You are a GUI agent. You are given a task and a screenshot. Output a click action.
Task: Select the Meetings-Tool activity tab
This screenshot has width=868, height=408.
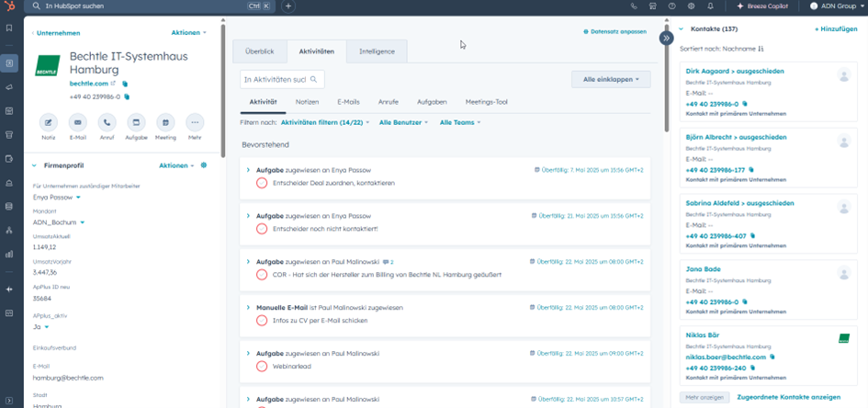pos(486,102)
